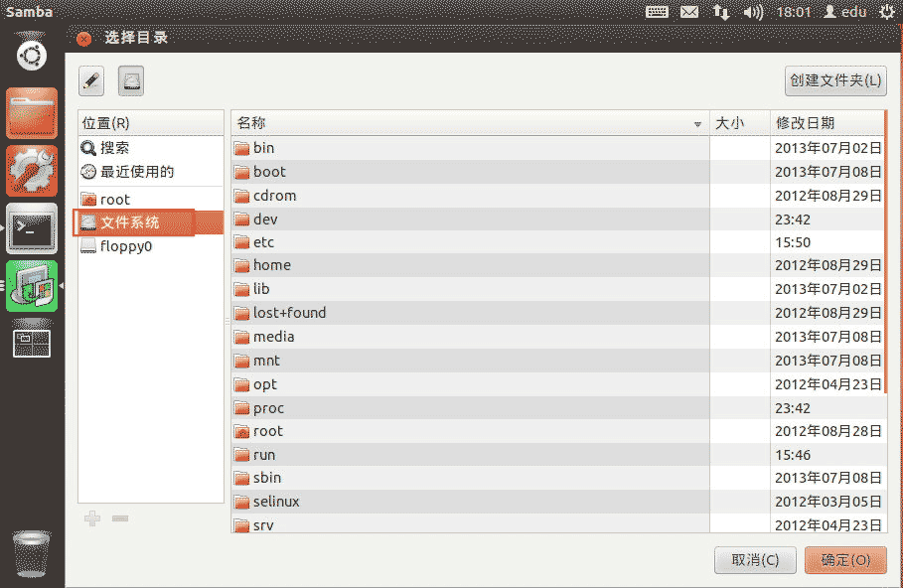Open Terminal from the Ubuntu launcher
Screen dimensions: 903x588
tap(32, 228)
